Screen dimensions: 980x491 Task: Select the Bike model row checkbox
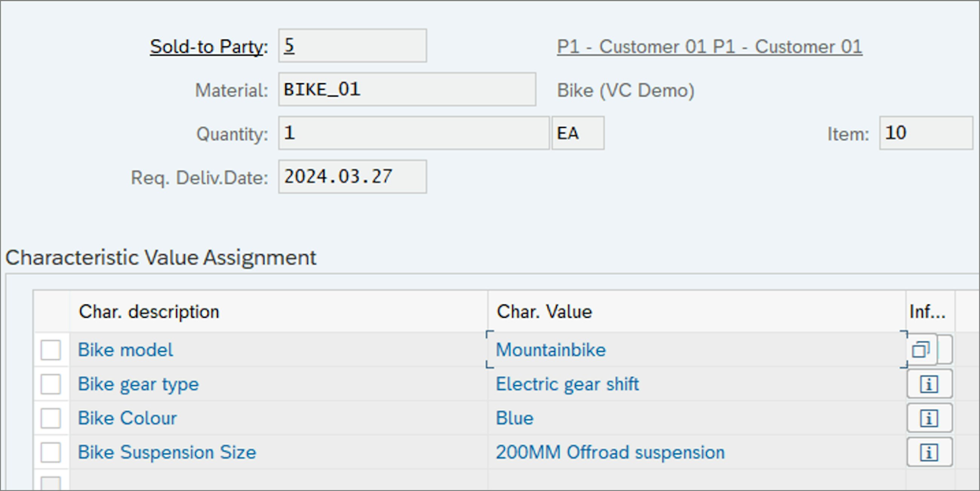pos(51,350)
